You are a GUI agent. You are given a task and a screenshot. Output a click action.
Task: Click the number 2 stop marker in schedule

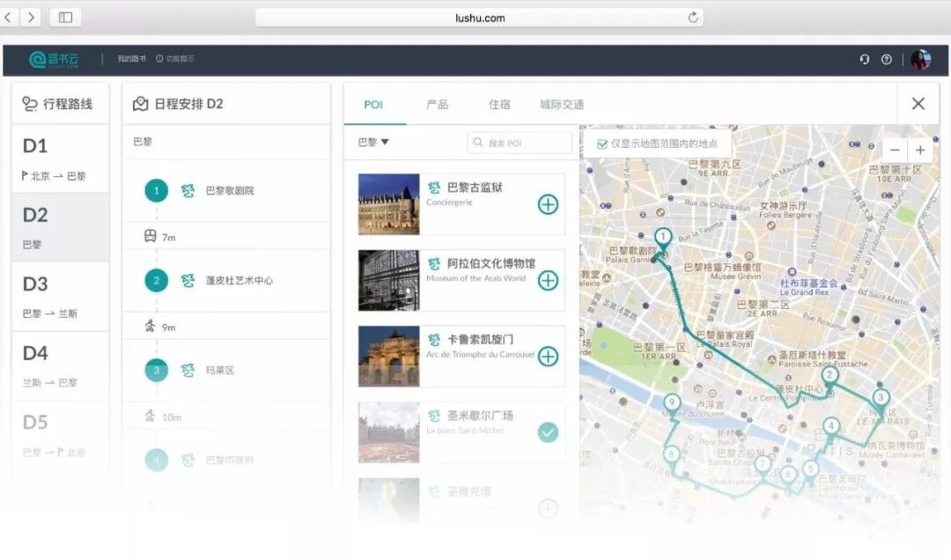coord(157,280)
